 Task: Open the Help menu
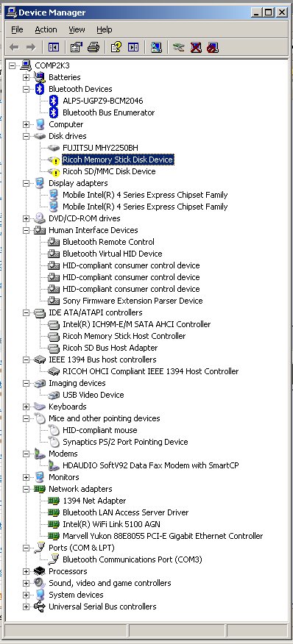pyautogui.click(x=104, y=29)
